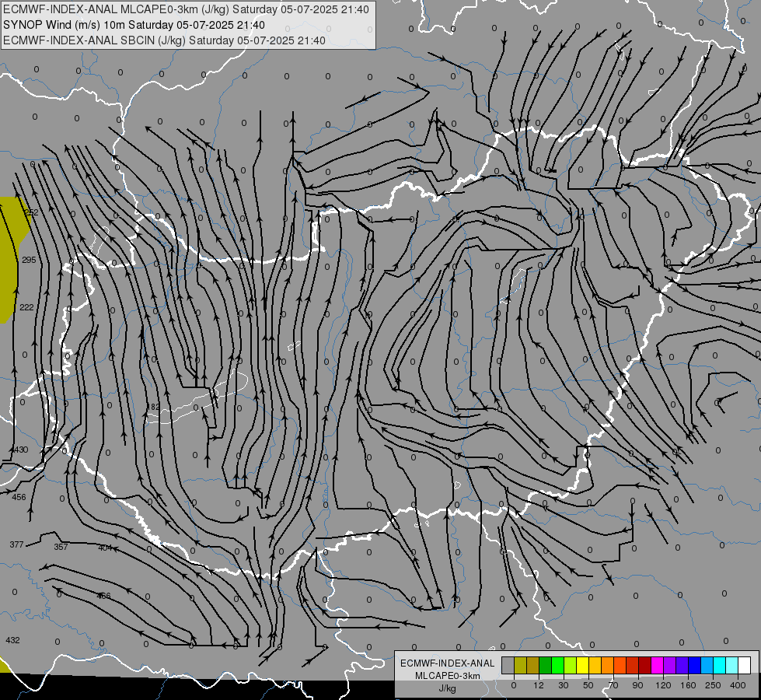
Task: Click the map value 182
Action: tap(153, 407)
